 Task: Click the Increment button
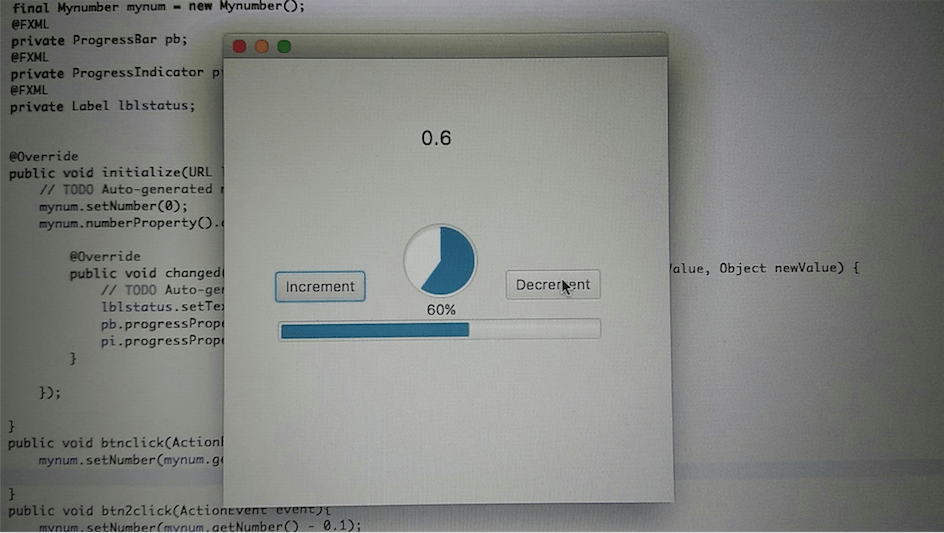pyautogui.click(x=320, y=286)
